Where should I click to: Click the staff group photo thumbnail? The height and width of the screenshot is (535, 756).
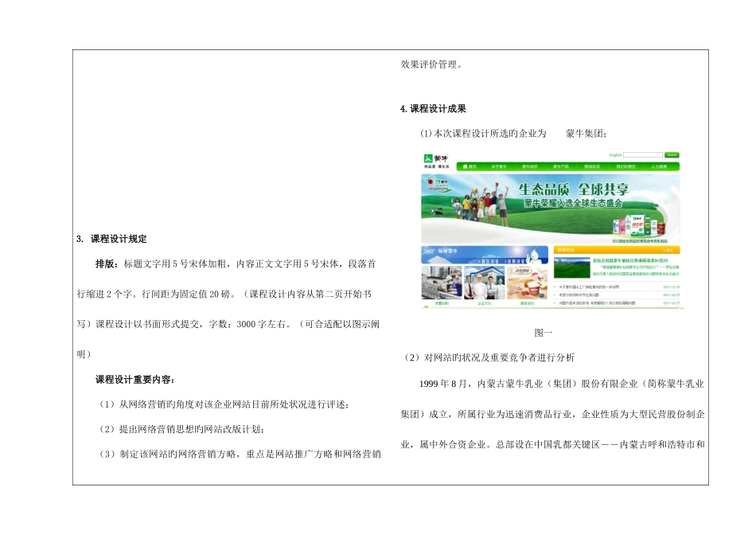click(x=484, y=282)
